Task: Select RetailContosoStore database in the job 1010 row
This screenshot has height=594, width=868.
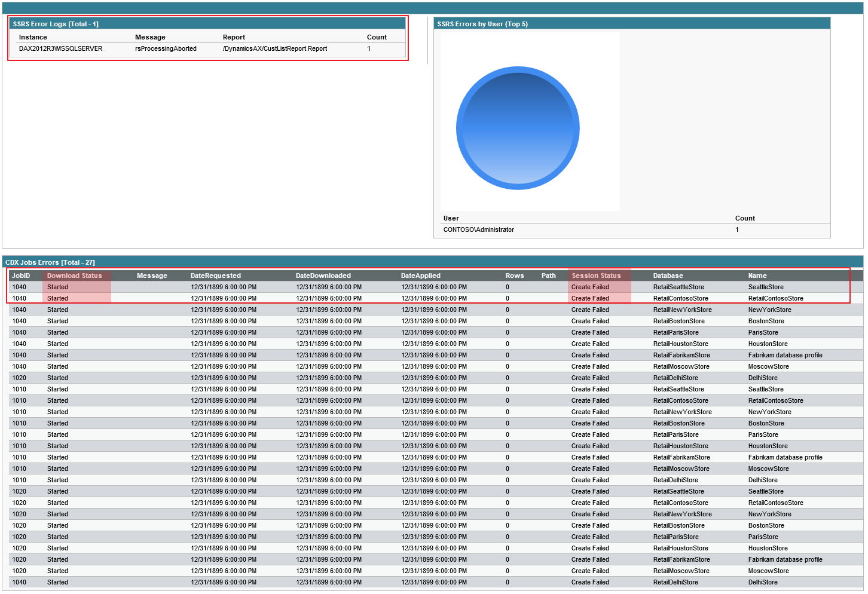Action: click(x=681, y=400)
